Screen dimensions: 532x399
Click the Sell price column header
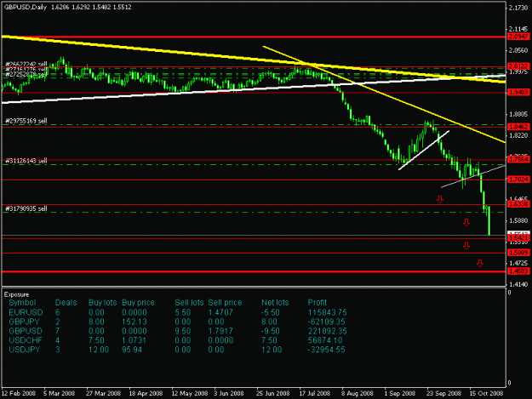225,302
